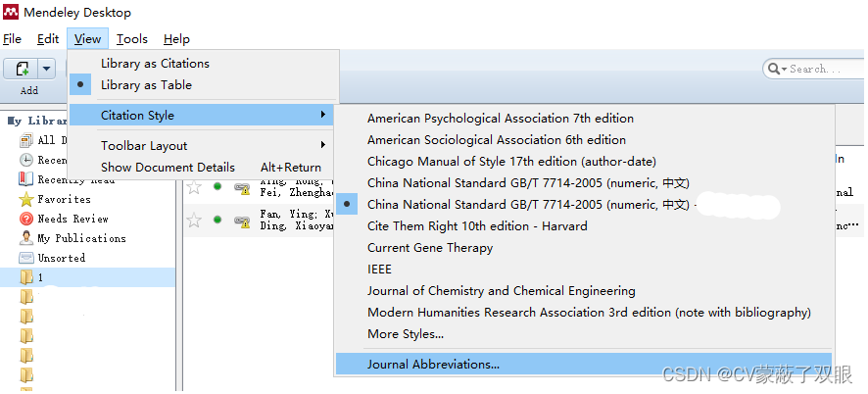Click the All Documents icon

(26, 141)
